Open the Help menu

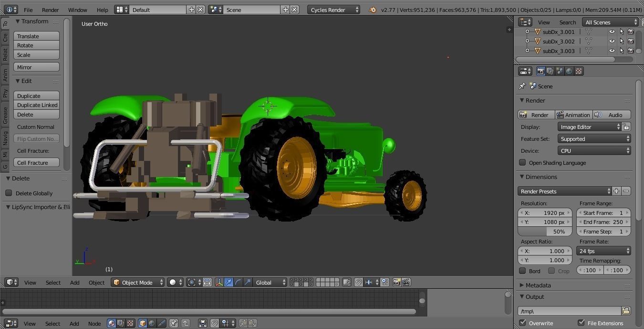pyautogui.click(x=102, y=10)
